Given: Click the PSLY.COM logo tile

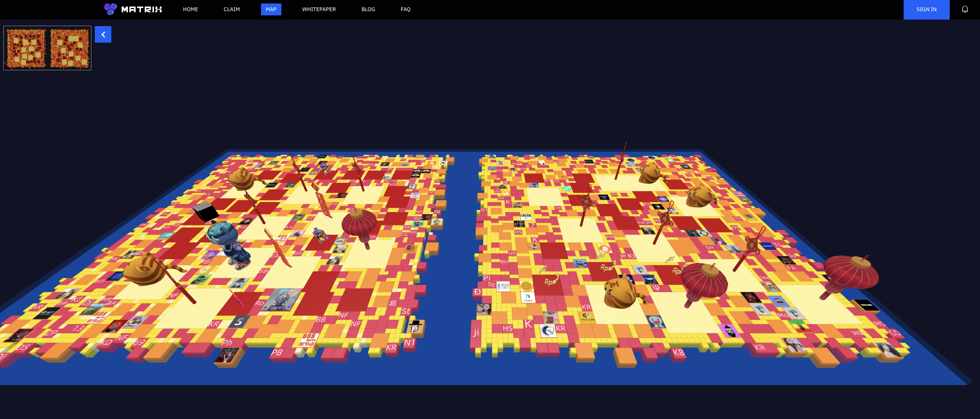Looking at the screenshot, I should [587, 317].
